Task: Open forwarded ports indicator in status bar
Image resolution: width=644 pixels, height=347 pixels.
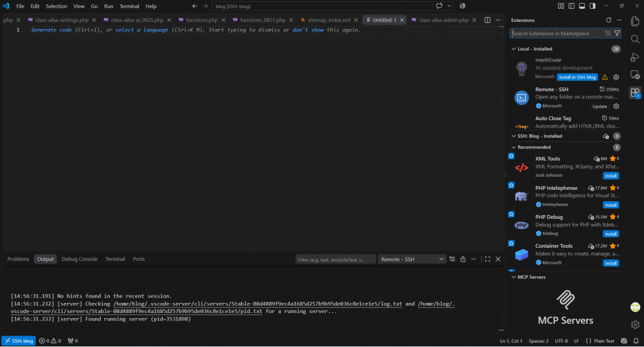Action: (x=73, y=341)
